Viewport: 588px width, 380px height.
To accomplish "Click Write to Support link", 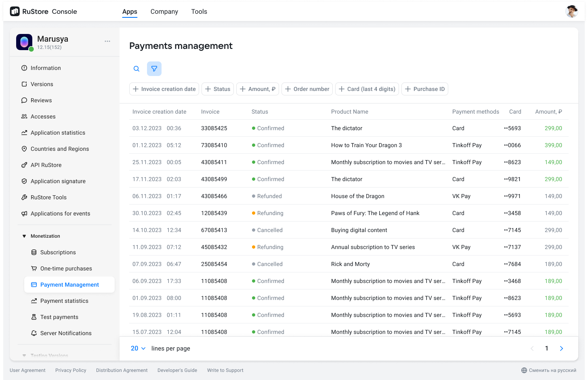I will (x=225, y=370).
